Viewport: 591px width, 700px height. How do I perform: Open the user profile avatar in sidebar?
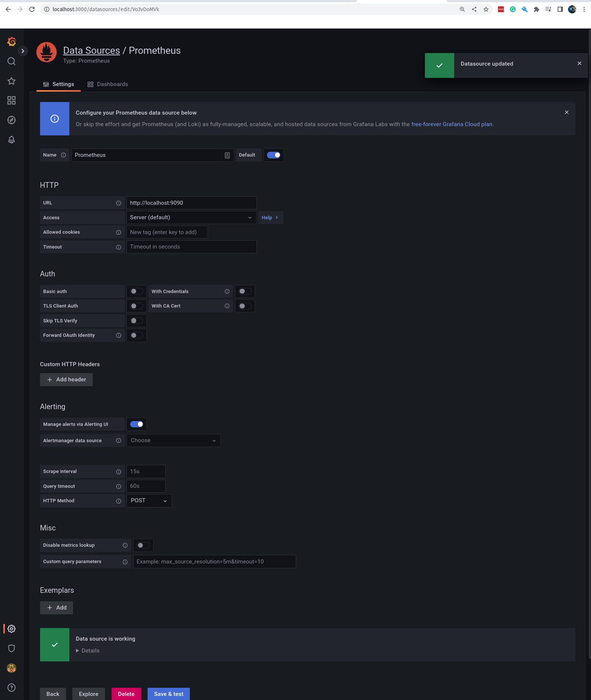click(x=11, y=668)
